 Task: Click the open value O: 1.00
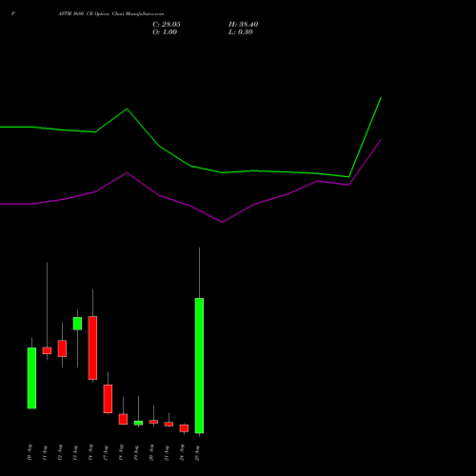pos(165,32)
